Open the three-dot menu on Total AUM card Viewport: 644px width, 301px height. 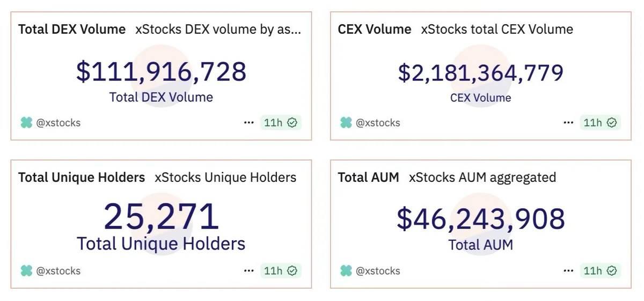(568, 271)
